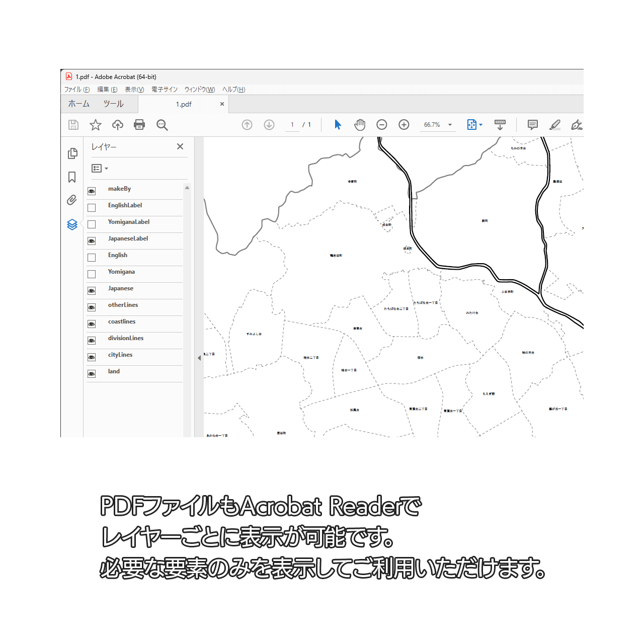Open the Find text magnifier tool
Viewport: 644px width, 644px height.
click(162, 125)
